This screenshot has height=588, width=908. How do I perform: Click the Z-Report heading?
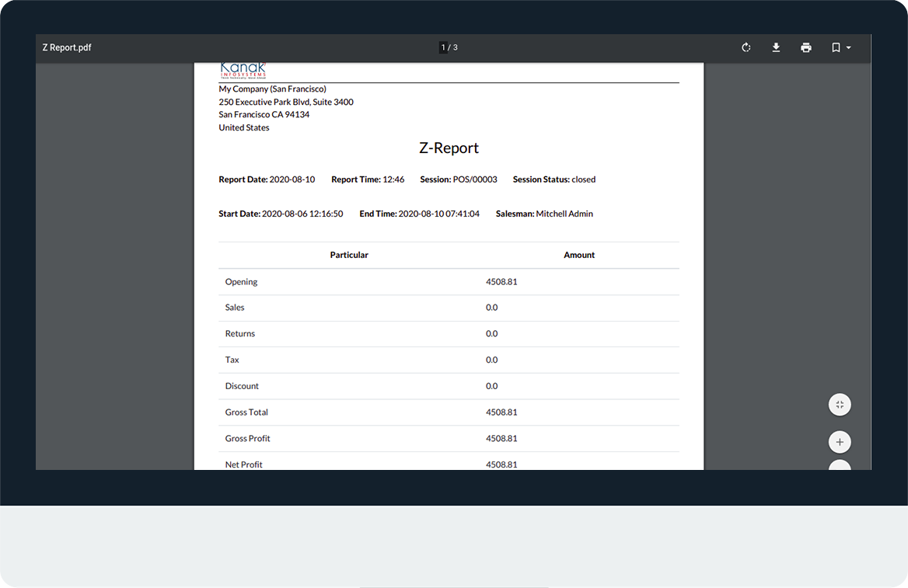(449, 148)
